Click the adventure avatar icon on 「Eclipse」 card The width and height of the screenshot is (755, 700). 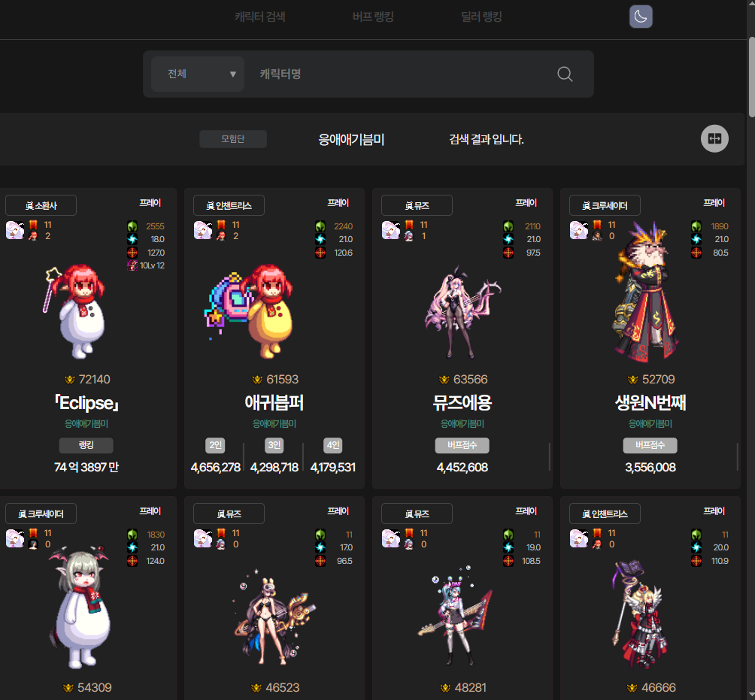(x=15, y=230)
